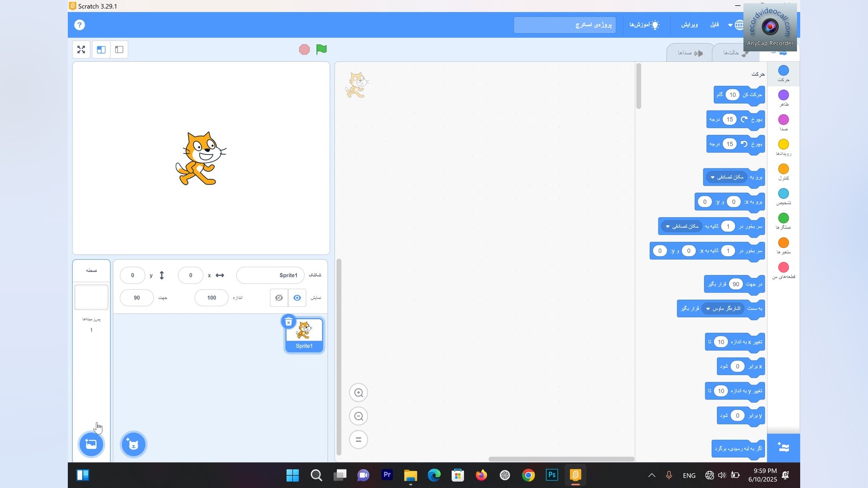Open the add extension button
The image size is (868, 488).
[x=783, y=448]
